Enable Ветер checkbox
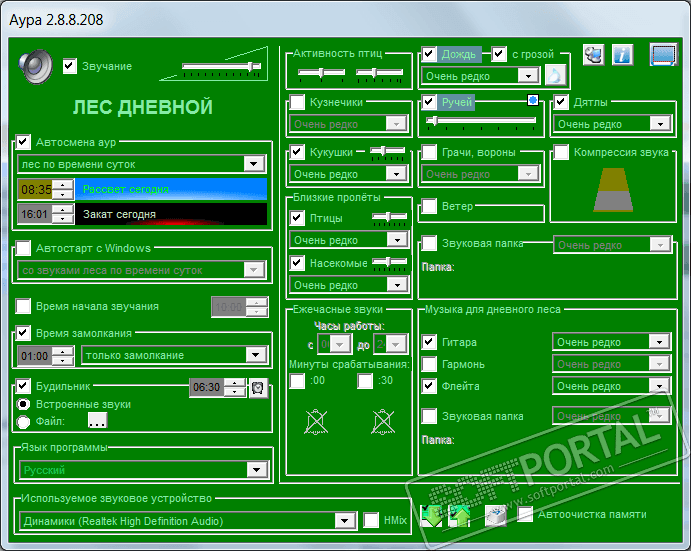 click(429, 206)
